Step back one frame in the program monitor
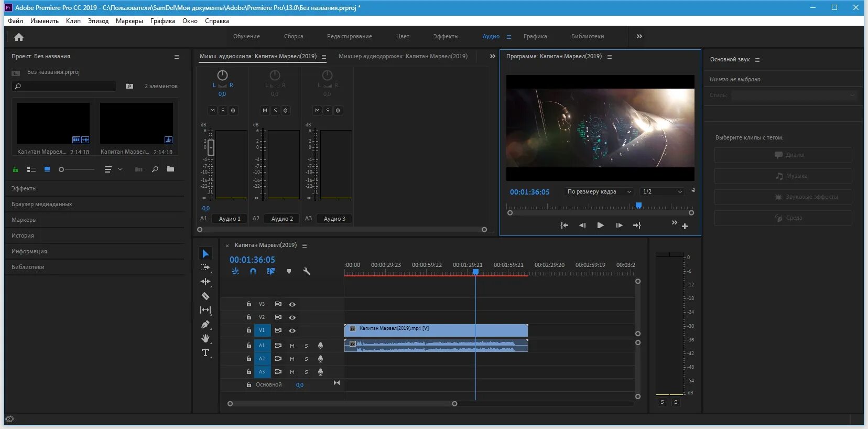Screen dimensions: 868x429 pos(582,226)
